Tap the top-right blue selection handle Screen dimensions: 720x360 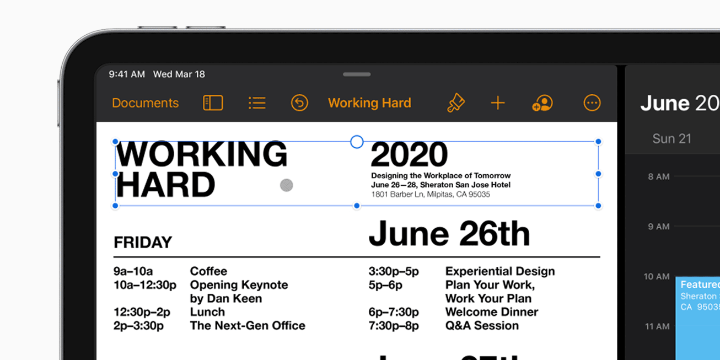[x=598, y=141]
